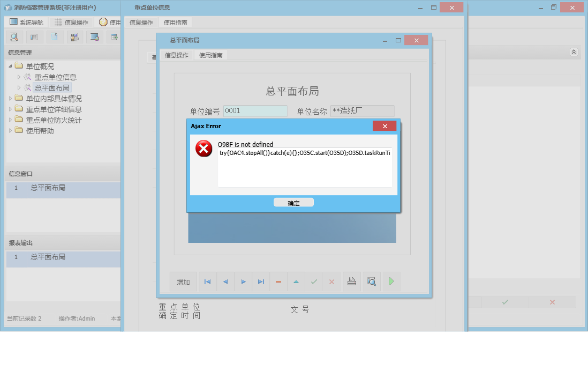This screenshot has height=378, width=588.
Task: Select 重点单位详细信息 folder
Action: coord(54,109)
